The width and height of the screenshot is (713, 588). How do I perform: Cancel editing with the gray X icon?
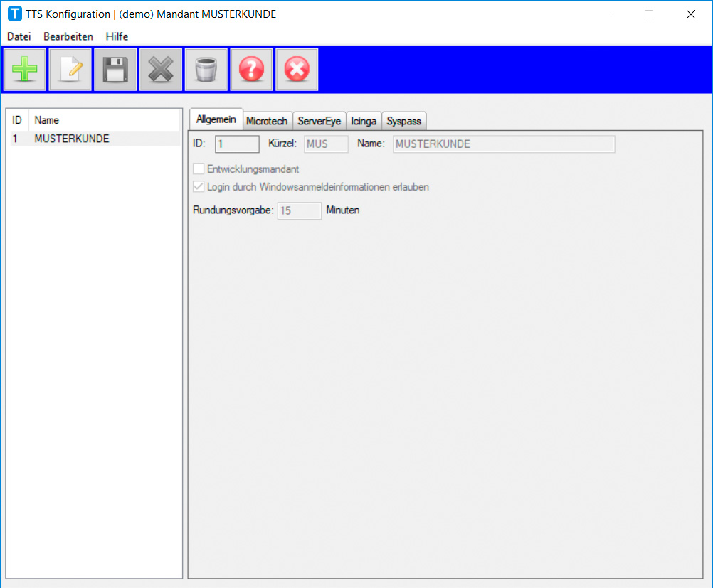click(x=161, y=70)
